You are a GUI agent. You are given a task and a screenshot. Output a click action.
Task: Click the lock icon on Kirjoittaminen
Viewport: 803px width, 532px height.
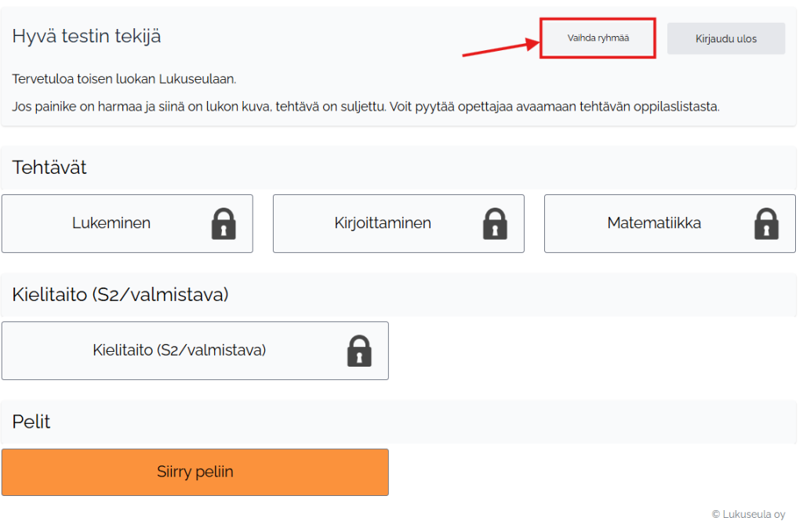[495, 223]
